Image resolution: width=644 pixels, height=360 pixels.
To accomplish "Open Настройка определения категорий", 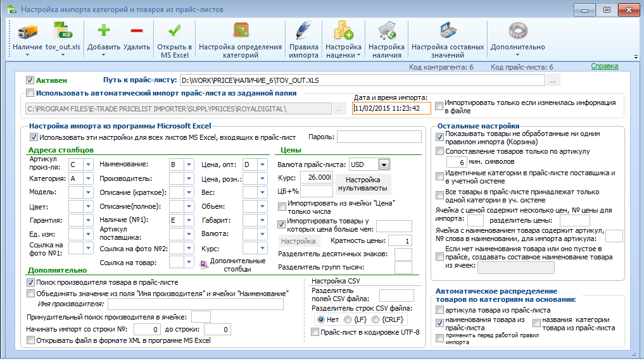I will click(241, 31).
